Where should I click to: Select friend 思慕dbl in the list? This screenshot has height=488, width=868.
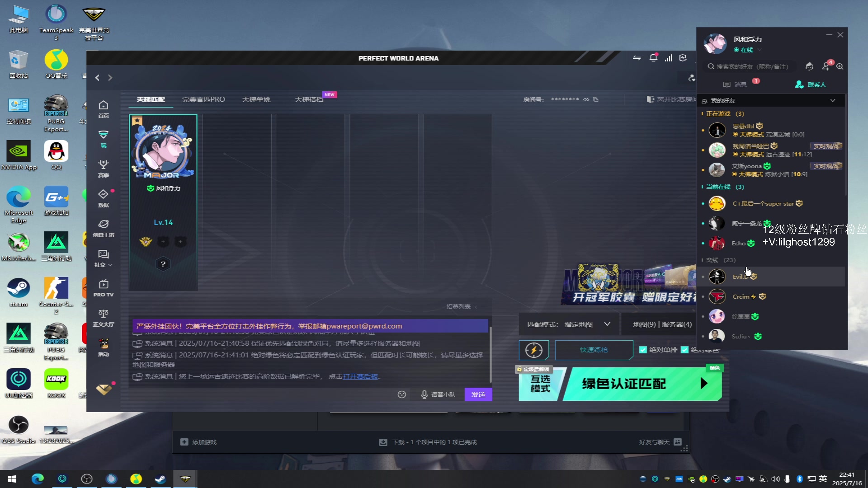coord(771,130)
